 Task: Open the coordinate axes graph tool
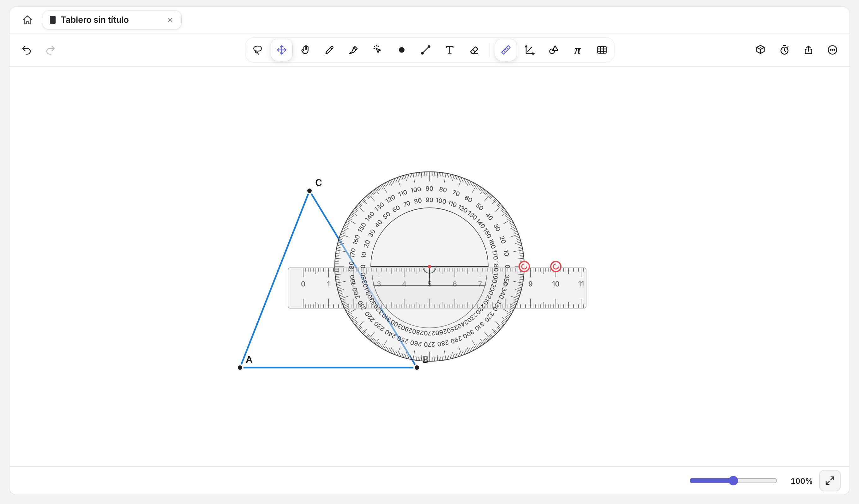click(530, 50)
